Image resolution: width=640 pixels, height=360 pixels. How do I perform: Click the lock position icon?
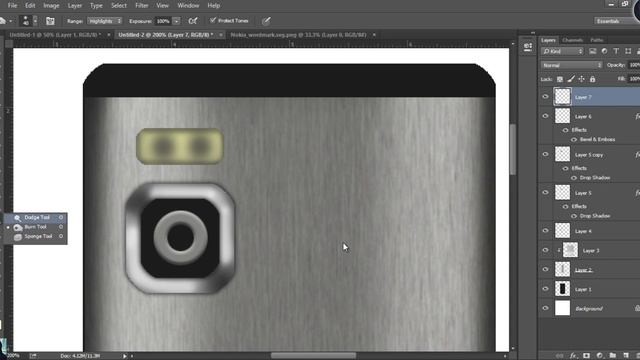pyautogui.click(x=581, y=79)
